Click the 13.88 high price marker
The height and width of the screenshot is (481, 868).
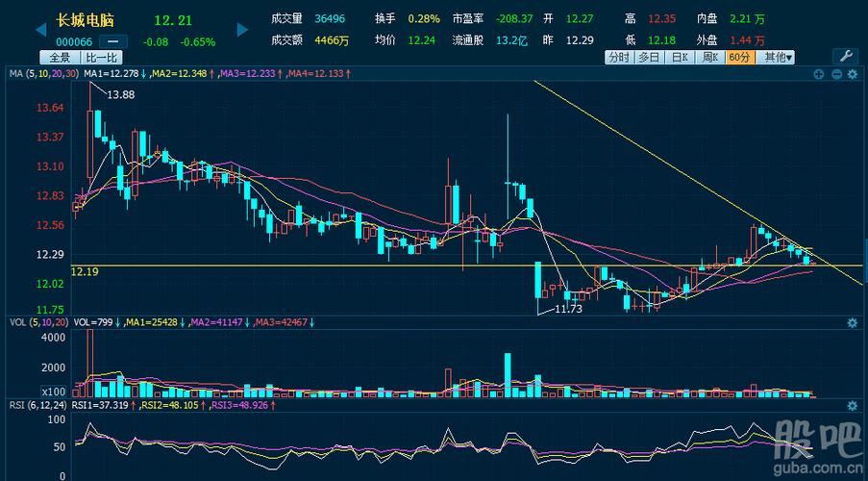pyautogui.click(x=121, y=95)
